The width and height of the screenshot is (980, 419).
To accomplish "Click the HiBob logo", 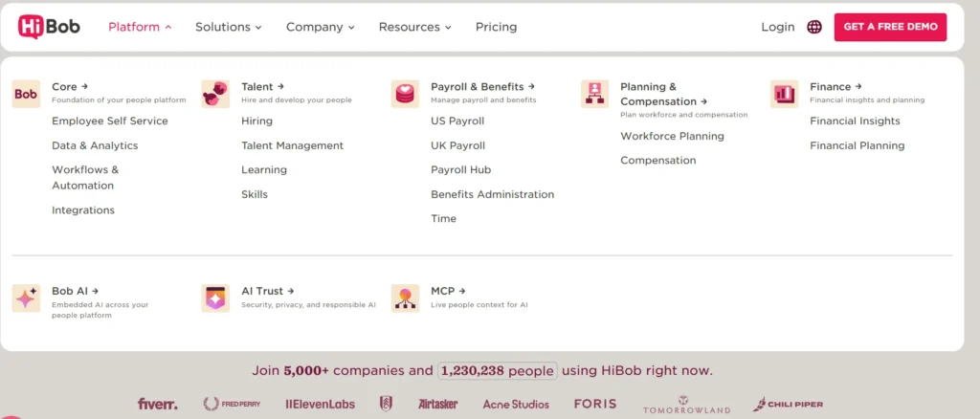I will [x=49, y=27].
